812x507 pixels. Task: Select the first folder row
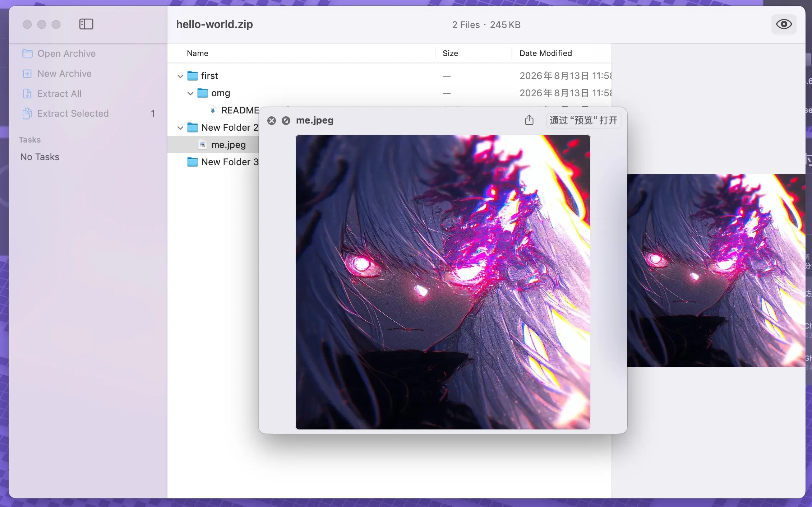[389, 76]
